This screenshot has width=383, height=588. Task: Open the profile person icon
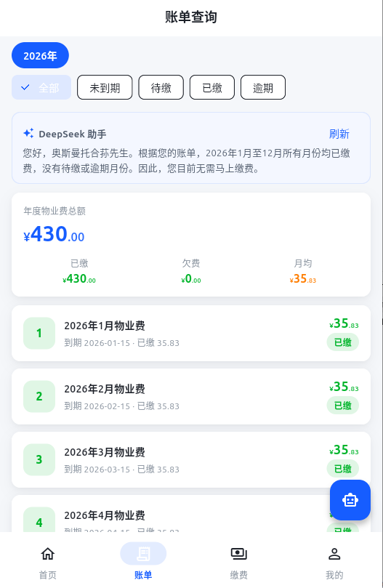click(x=334, y=554)
